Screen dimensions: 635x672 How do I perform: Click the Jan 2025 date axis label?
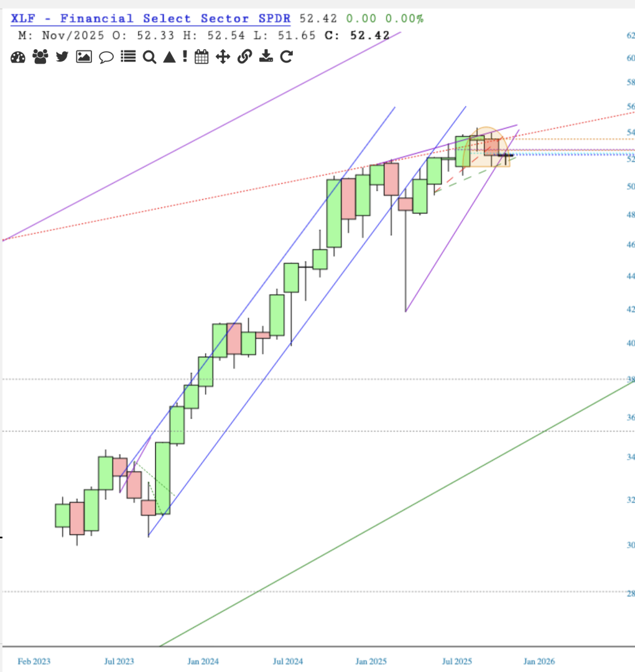[371, 661]
